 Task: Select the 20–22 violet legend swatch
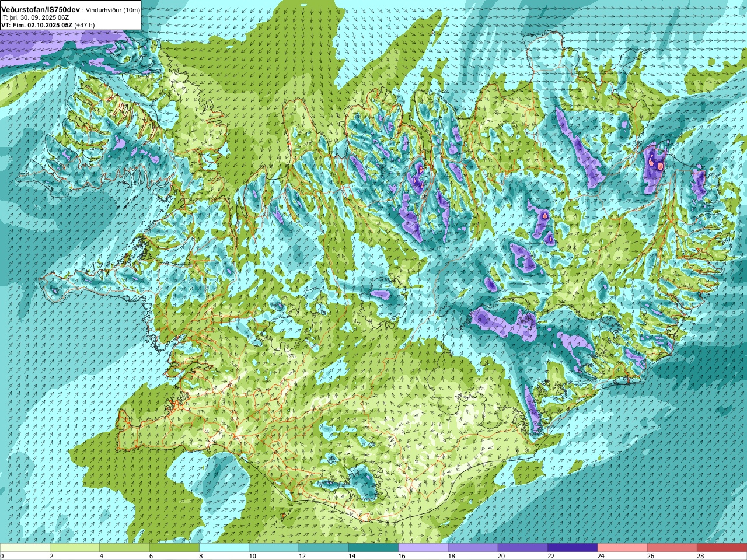point(523,548)
